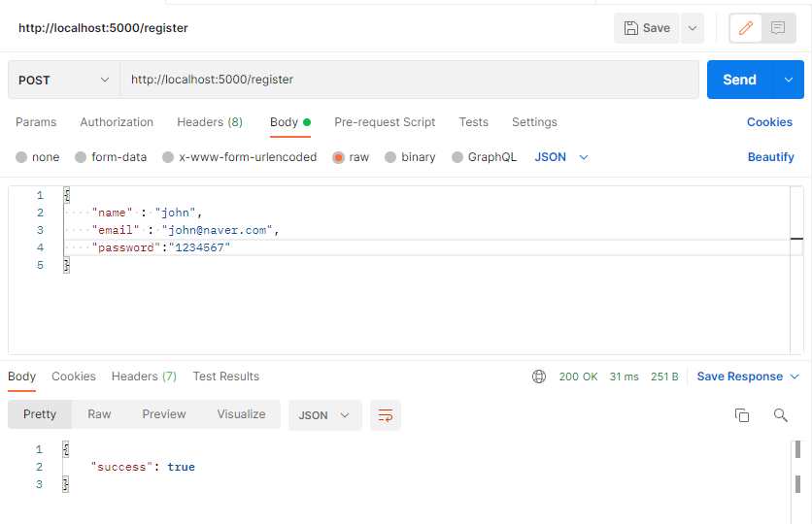This screenshot has width=812, height=524.
Task: Toggle the word wrap icon in response
Action: [386, 415]
